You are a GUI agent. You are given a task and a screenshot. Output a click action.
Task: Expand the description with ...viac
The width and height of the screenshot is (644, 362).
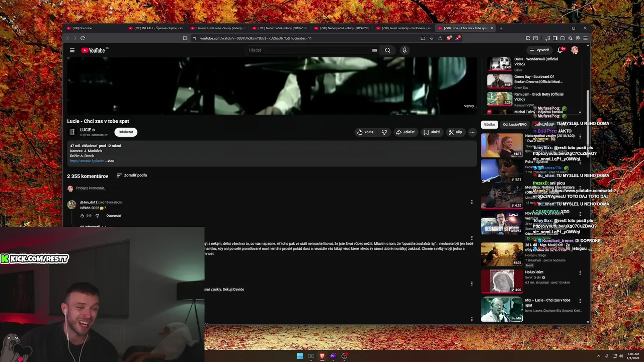point(109,161)
